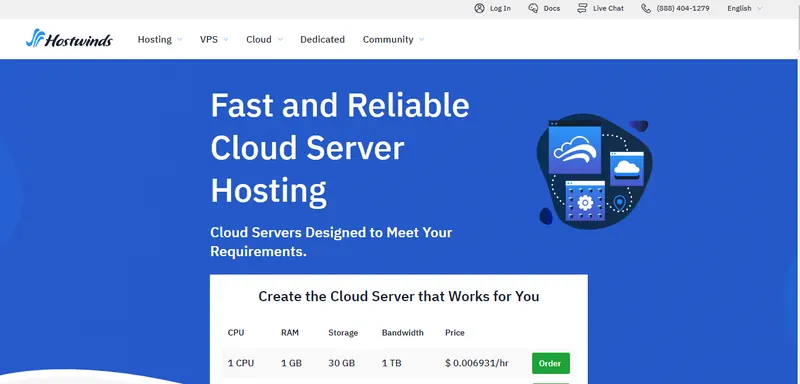
Task: Click the chevron next to Cloud
Action: [x=280, y=40]
